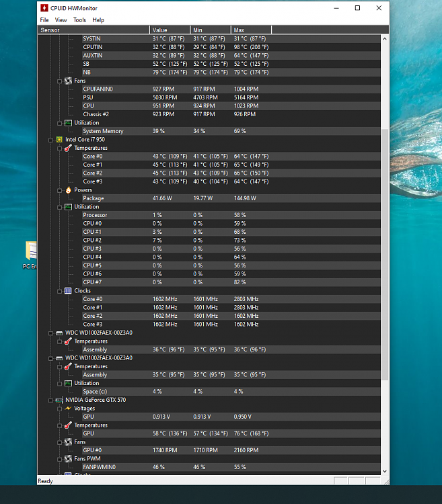Click the HWMonitor app icon in title bar
Screen dimensions: 442x504
(44, 8)
